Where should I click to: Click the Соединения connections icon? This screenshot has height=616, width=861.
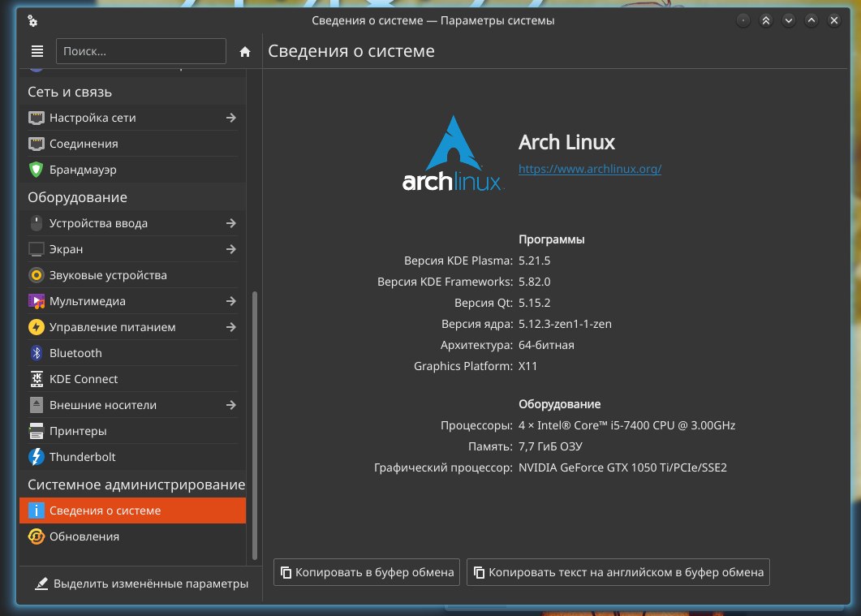pyautogui.click(x=37, y=144)
